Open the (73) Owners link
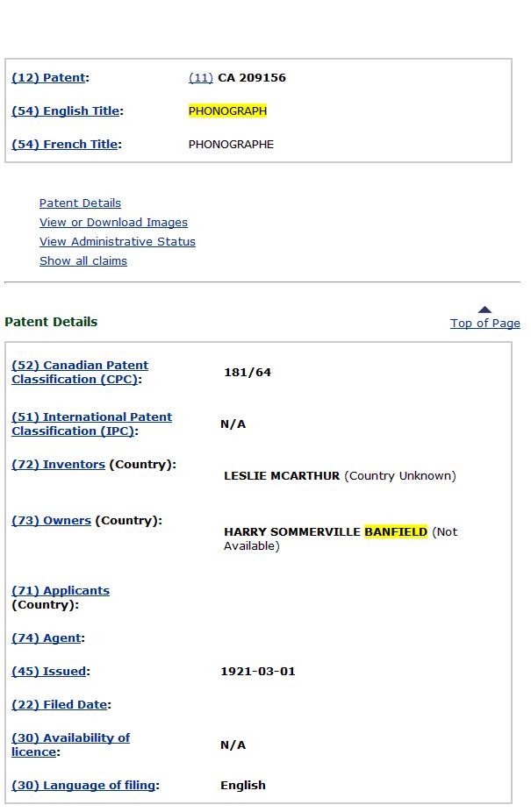The image size is (531, 812). [51, 521]
